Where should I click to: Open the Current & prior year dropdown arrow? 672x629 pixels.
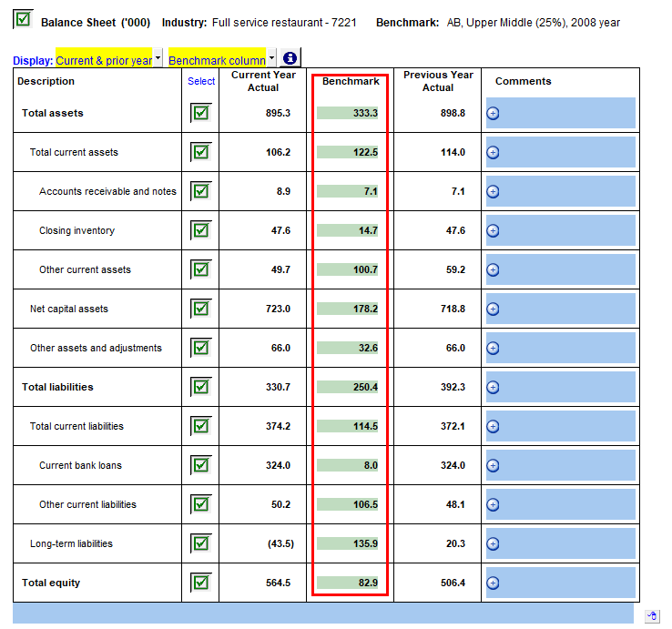[158, 57]
